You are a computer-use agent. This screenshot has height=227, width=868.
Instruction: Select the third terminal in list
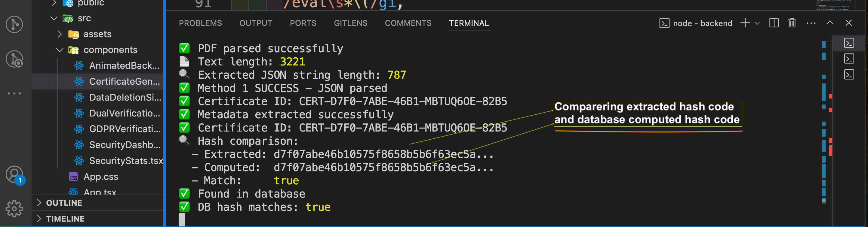click(849, 75)
